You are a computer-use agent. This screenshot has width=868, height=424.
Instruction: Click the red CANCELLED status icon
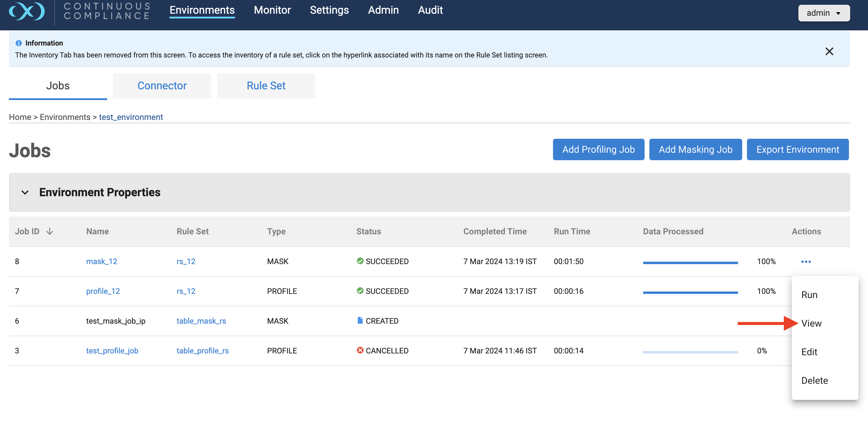pyautogui.click(x=360, y=350)
